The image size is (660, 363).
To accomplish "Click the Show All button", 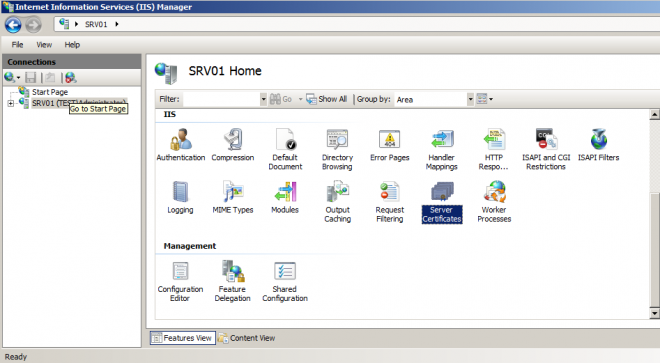I will click(x=327, y=99).
